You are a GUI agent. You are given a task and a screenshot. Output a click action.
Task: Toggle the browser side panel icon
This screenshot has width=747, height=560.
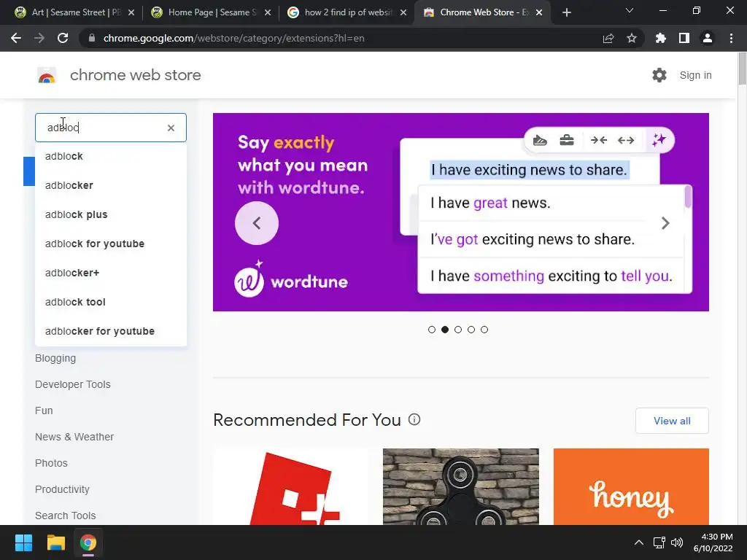[x=684, y=38]
